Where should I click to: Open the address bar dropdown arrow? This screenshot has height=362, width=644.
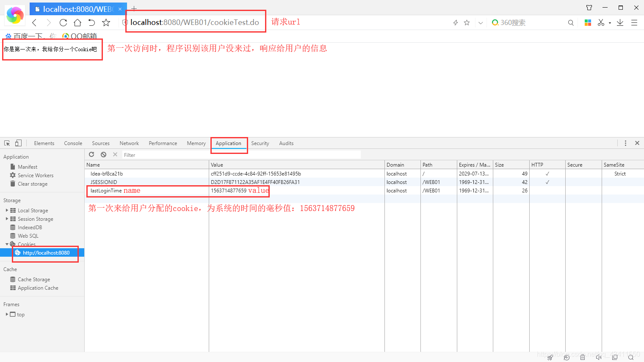[x=481, y=23]
